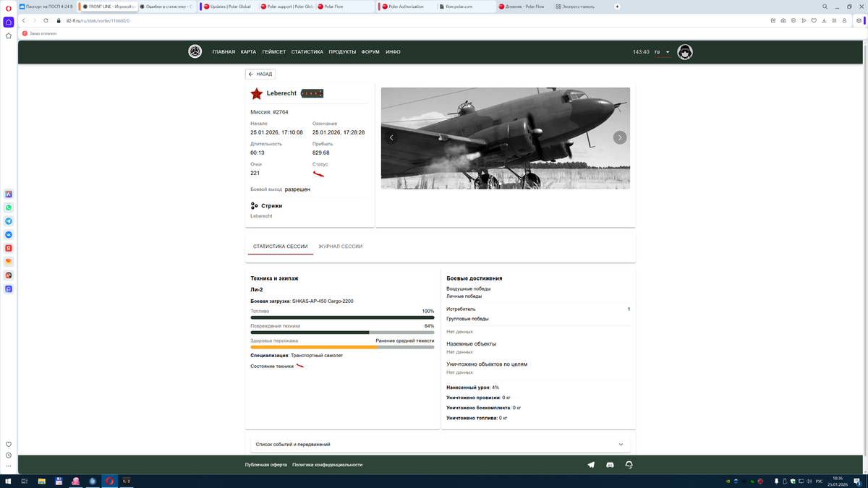This screenshot has width=868, height=488.
Task: Open Telegram in the Opera sidebar
Action: point(9,221)
